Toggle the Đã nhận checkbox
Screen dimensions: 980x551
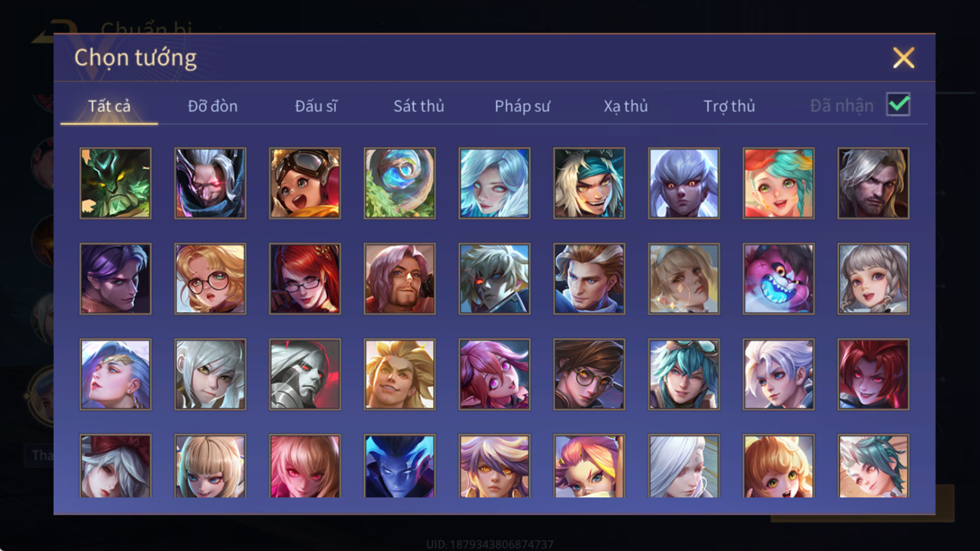[898, 105]
